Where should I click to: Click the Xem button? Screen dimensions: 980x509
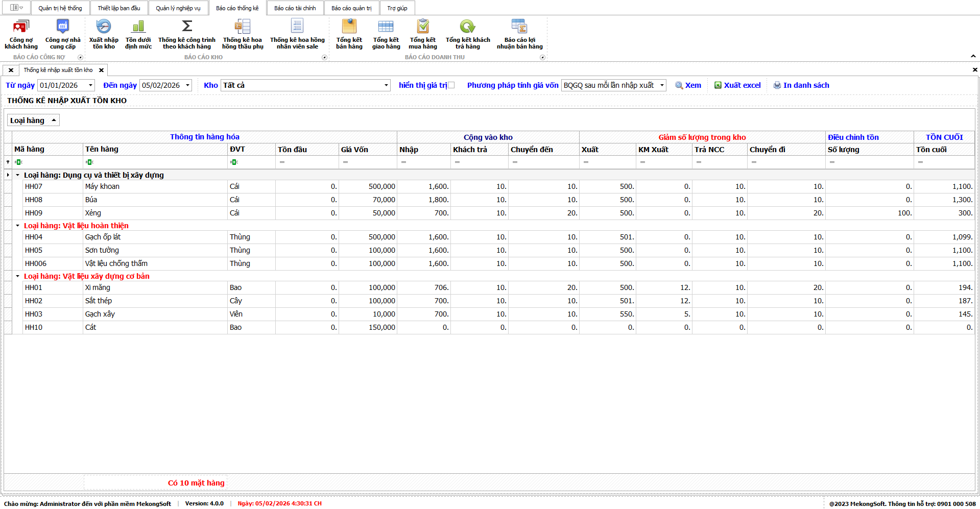click(688, 85)
